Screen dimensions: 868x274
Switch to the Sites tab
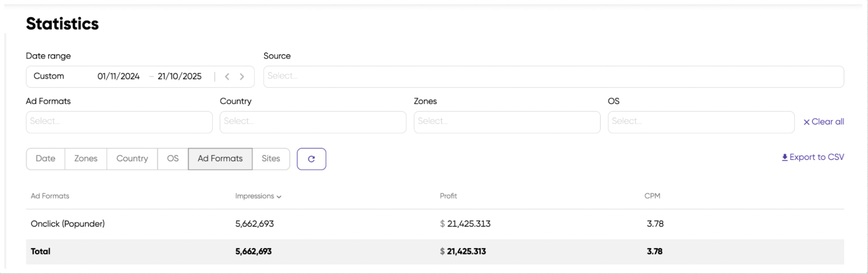pyautogui.click(x=271, y=159)
